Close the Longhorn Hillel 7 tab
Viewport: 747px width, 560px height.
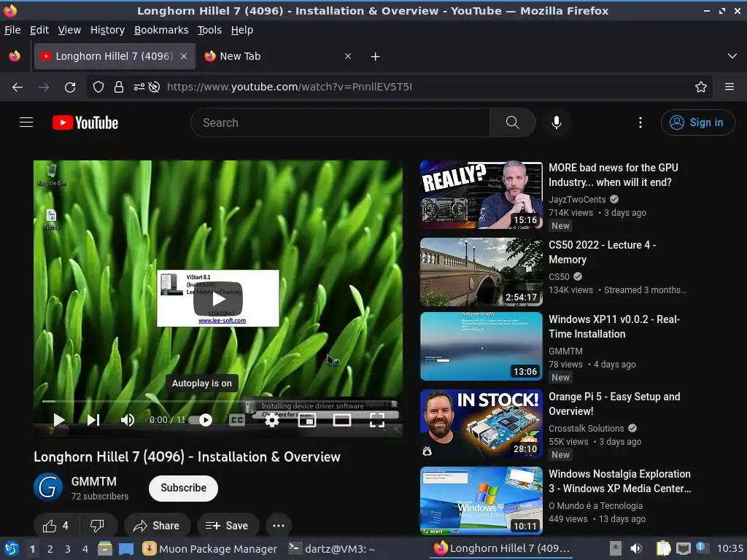[x=184, y=56]
